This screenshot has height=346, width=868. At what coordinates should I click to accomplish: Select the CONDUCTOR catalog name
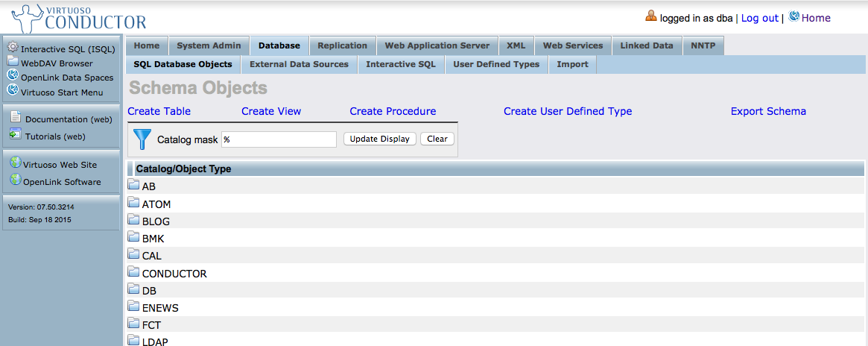coord(174,274)
